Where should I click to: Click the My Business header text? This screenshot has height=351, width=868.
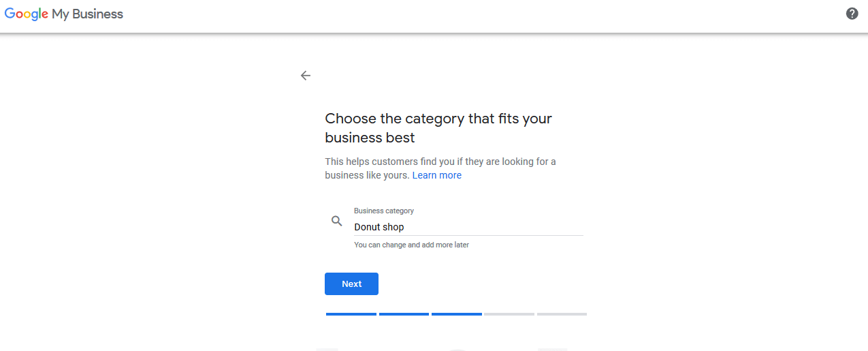(x=88, y=14)
